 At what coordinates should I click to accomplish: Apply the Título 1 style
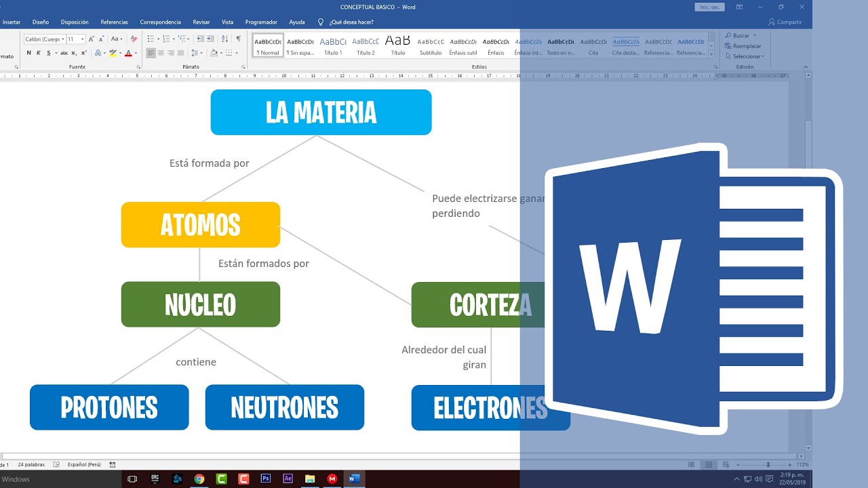[x=333, y=45]
